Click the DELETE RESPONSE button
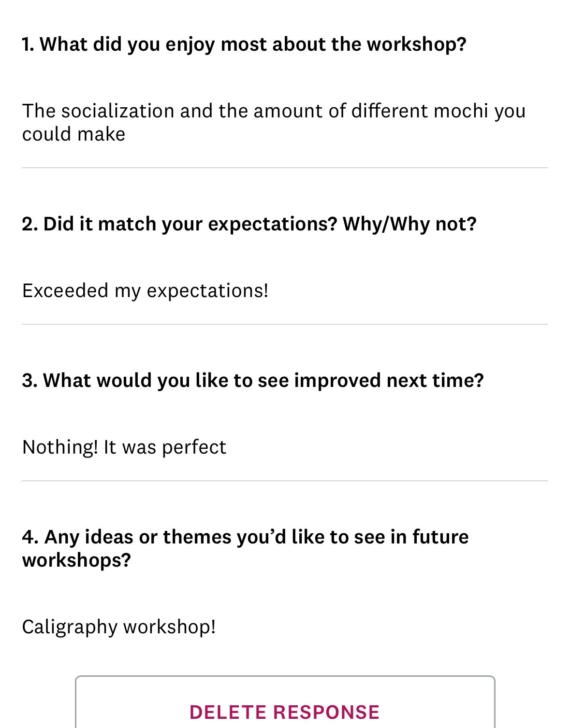 [285, 712]
